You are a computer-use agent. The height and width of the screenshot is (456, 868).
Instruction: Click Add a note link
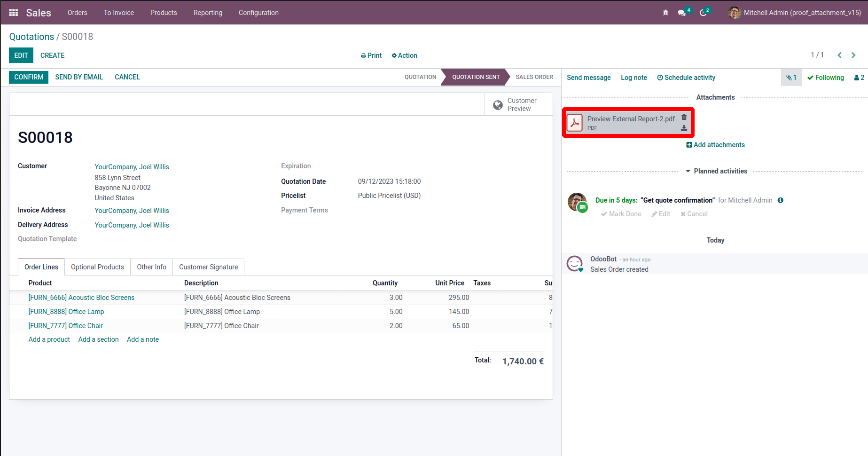143,339
